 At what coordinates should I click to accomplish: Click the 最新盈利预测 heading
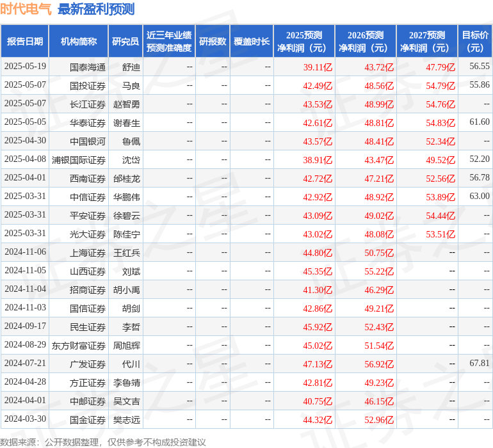click(96, 9)
